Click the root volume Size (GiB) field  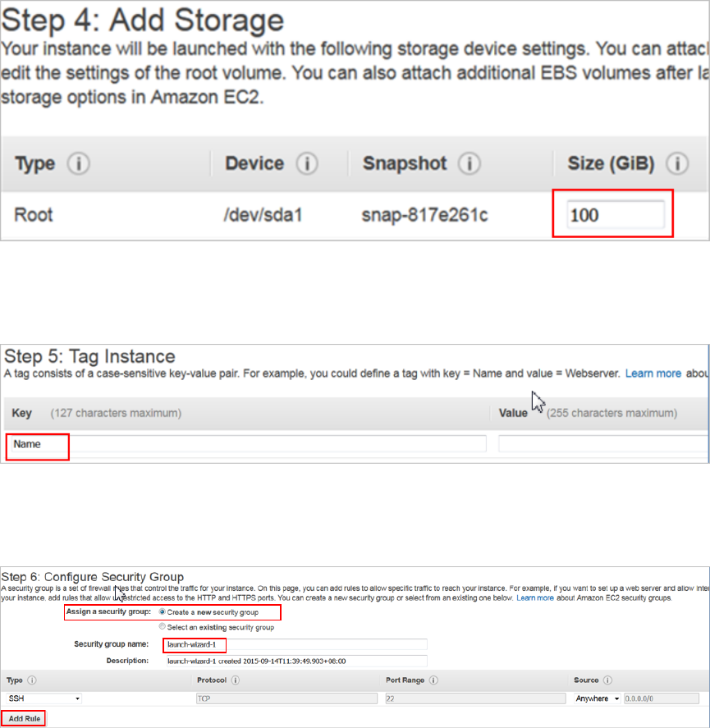(x=616, y=216)
